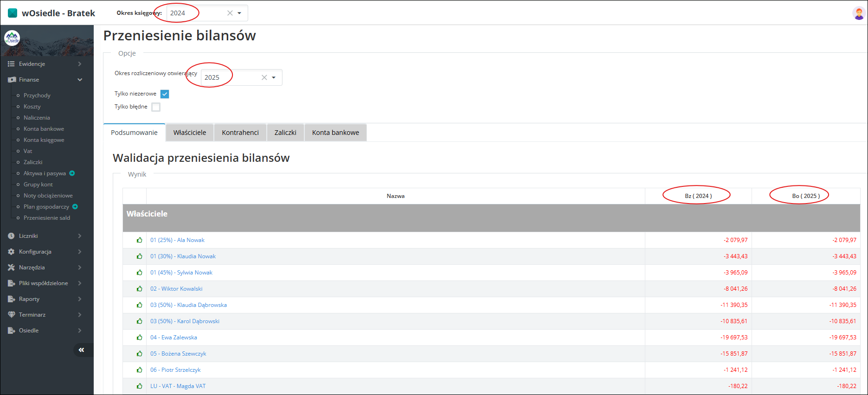Switch to the Konta bankowe tab
Screen dimensions: 868x395
coord(335,133)
